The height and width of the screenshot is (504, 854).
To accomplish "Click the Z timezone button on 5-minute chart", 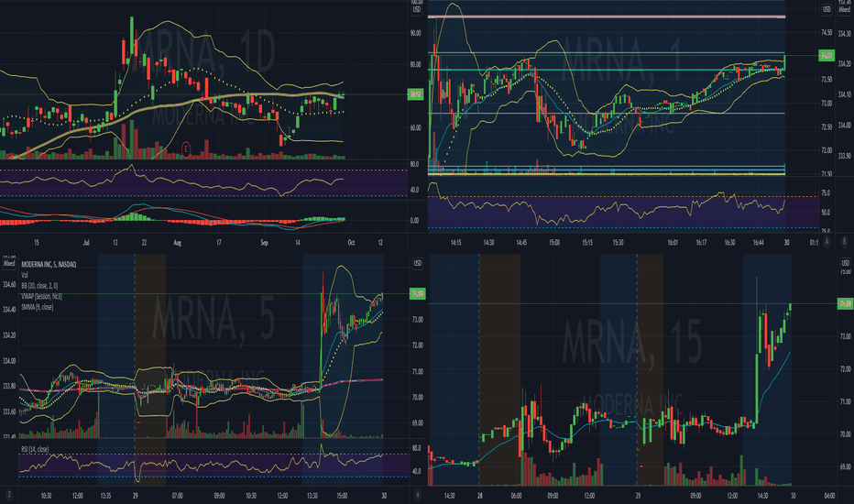I will (x=9, y=495).
